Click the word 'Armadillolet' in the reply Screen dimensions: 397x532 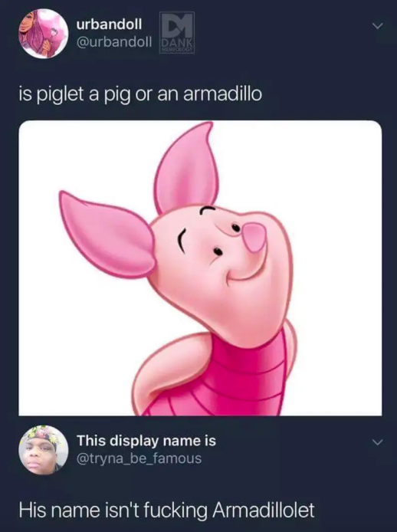[x=263, y=511]
